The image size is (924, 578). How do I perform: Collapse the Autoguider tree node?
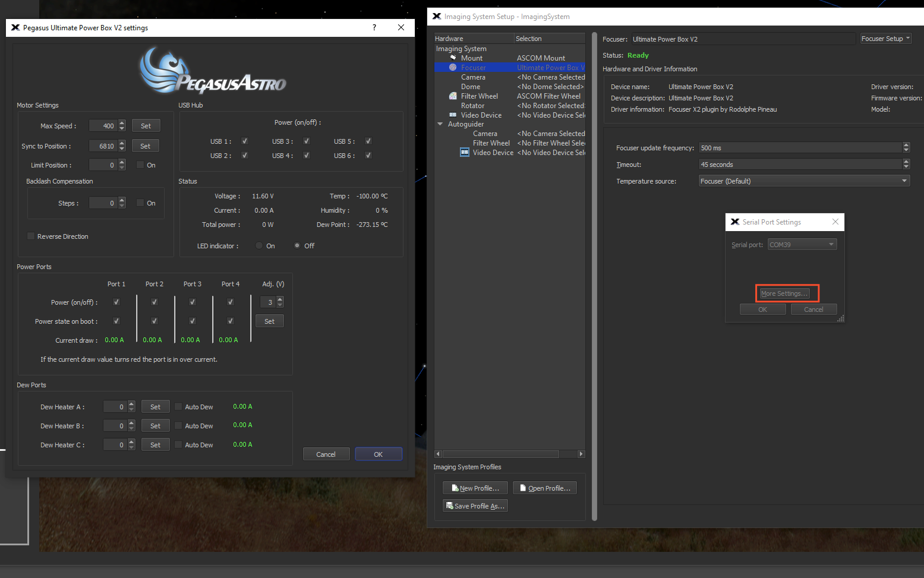tap(440, 124)
